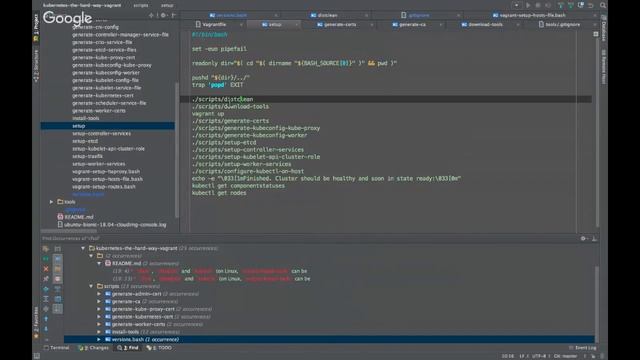Open the Favorites tool window stripe

tap(36, 323)
